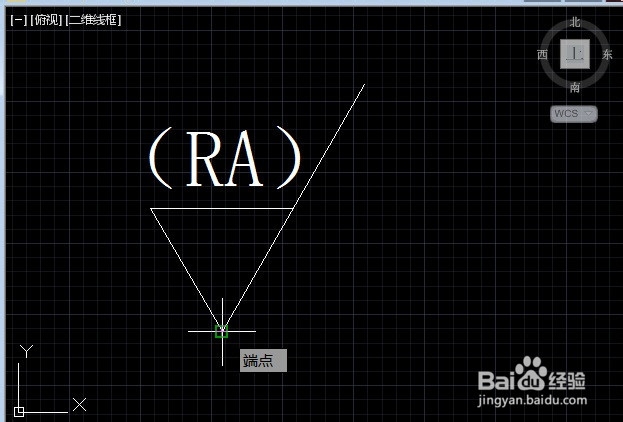Open the 二维线框 visual style menu
Image resolution: width=623 pixels, height=422 pixels.
click(93, 20)
